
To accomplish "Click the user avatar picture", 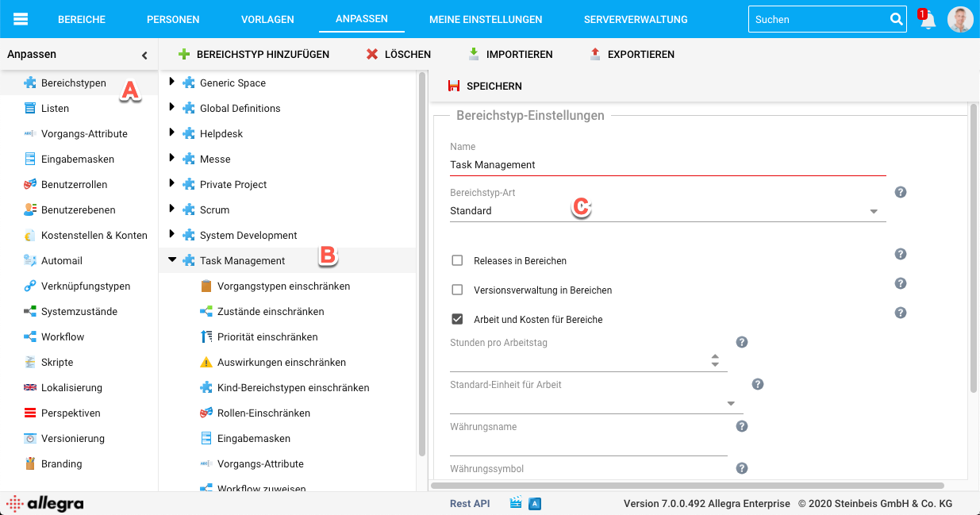I will coord(960,19).
